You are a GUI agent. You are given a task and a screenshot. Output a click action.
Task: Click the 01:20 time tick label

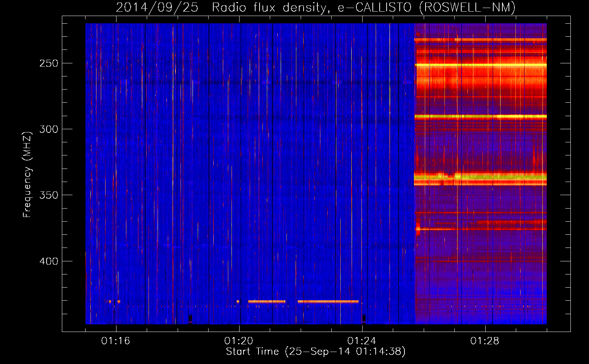(x=239, y=341)
